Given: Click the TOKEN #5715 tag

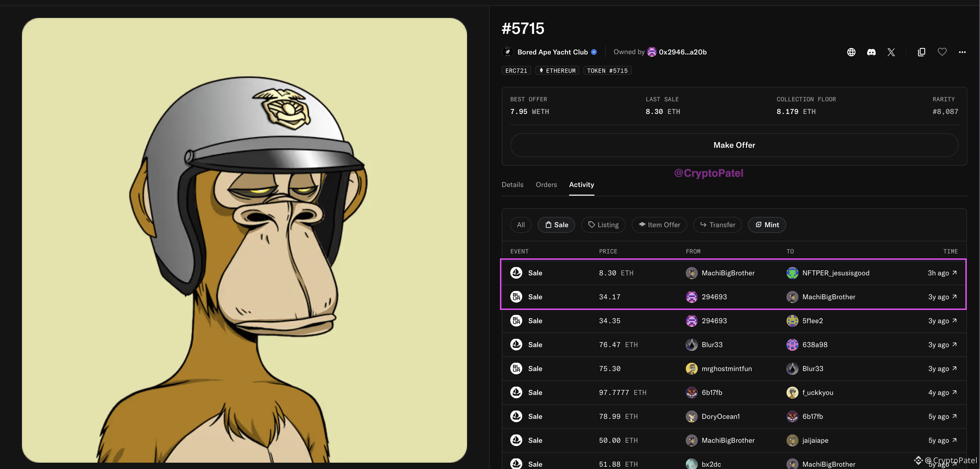Looking at the screenshot, I should tap(607, 70).
